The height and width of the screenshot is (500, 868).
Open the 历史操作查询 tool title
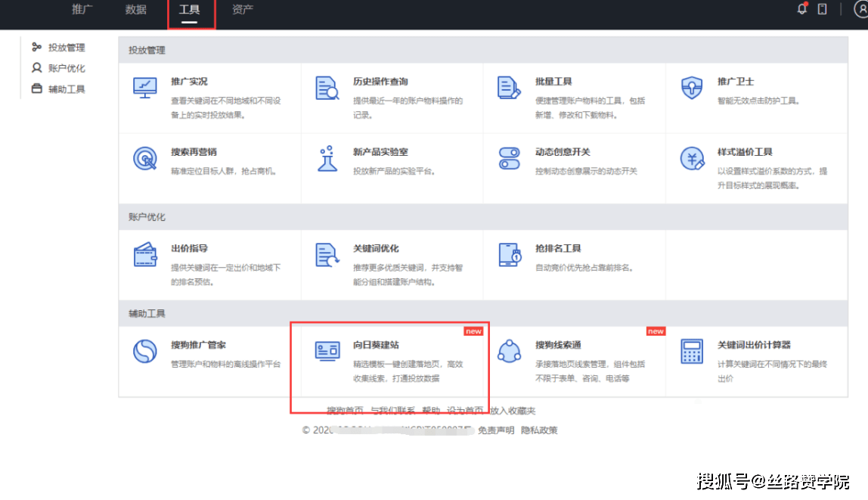(x=380, y=82)
